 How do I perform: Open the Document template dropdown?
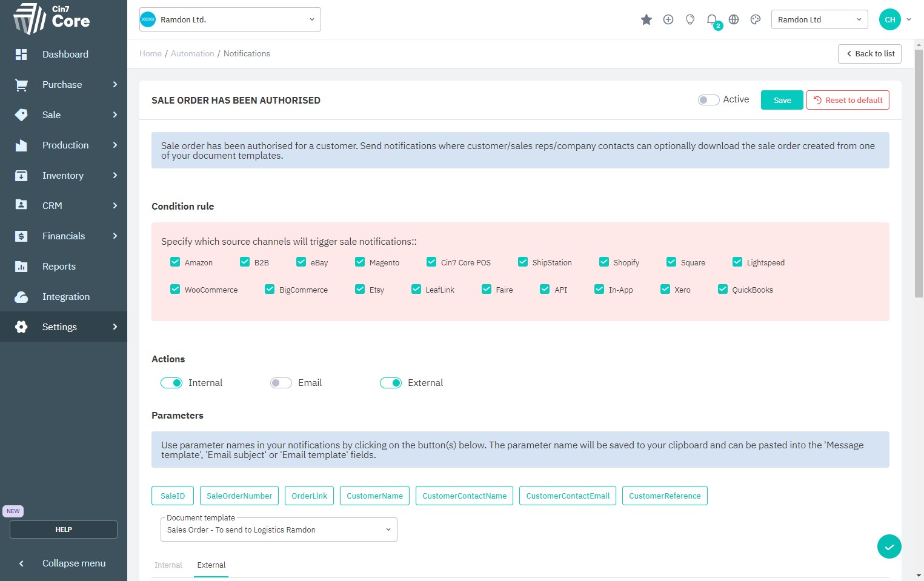[279, 530]
